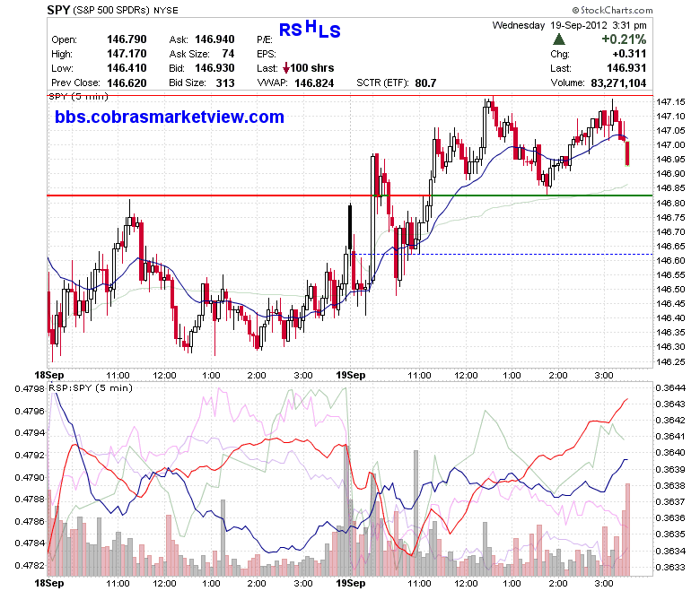Click the bbs.cobrasmarketview.com link text
The image size is (700, 591).
170,117
